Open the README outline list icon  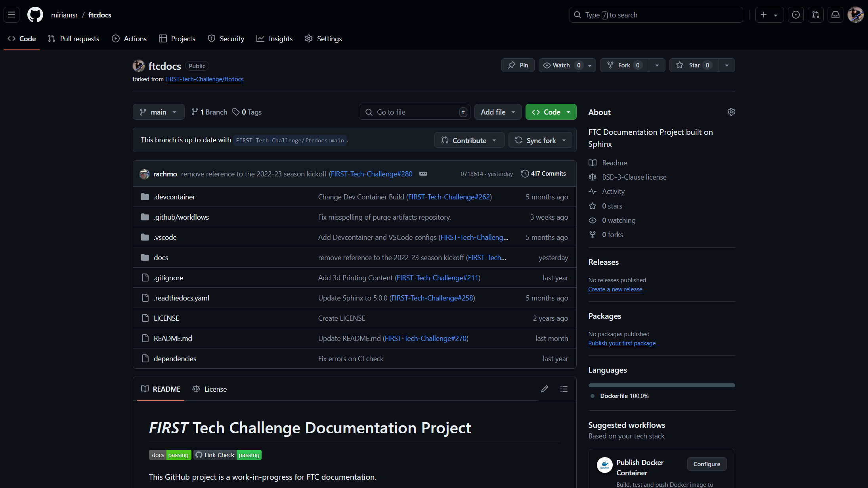564,389
